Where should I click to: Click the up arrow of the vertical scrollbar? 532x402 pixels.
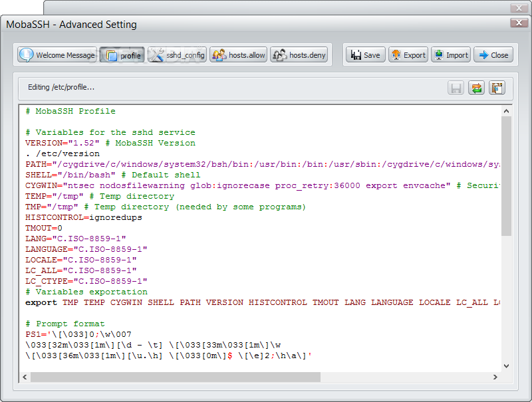[x=506, y=111]
